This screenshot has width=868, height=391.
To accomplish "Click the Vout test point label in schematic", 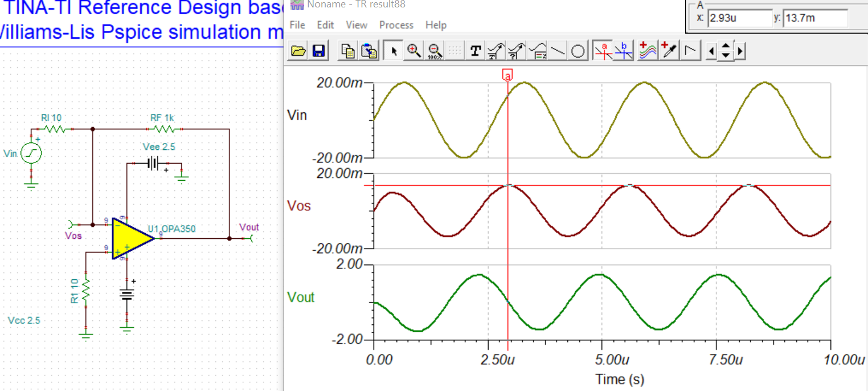I will click(249, 227).
